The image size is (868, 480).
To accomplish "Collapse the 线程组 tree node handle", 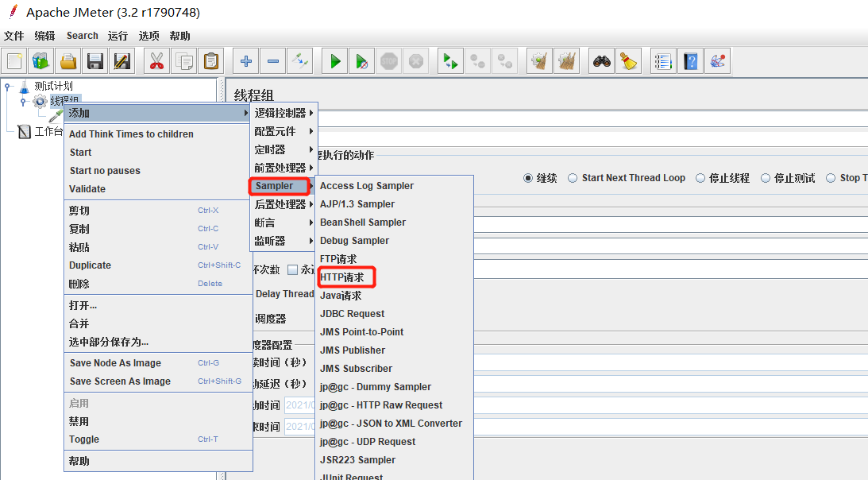I will point(23,102).
